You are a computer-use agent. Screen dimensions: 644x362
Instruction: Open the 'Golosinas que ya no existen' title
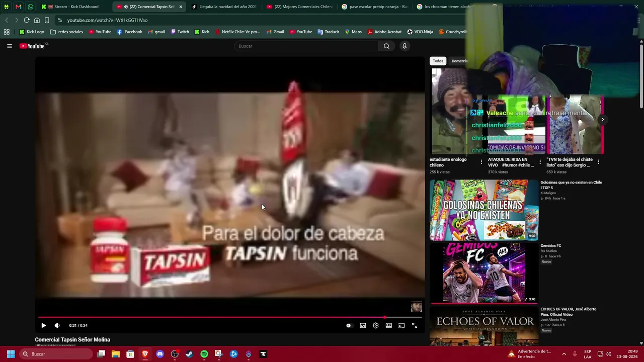tap(571, 185)
